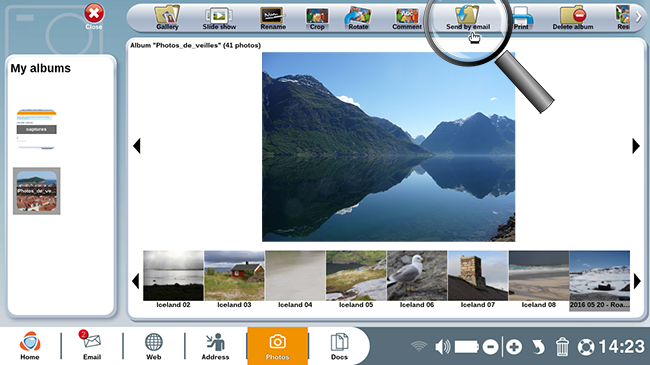Print the current photo
650x365 pixels.
point(521,18)
